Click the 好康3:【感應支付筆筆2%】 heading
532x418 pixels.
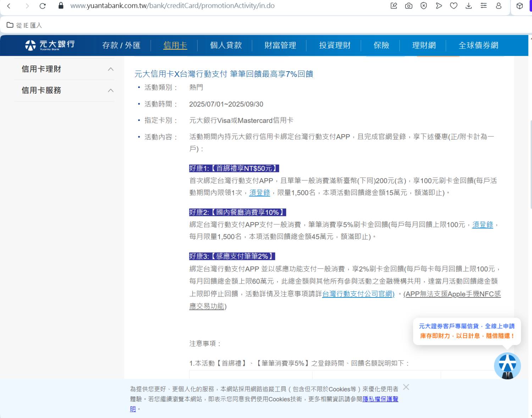[x=232, y=256]
